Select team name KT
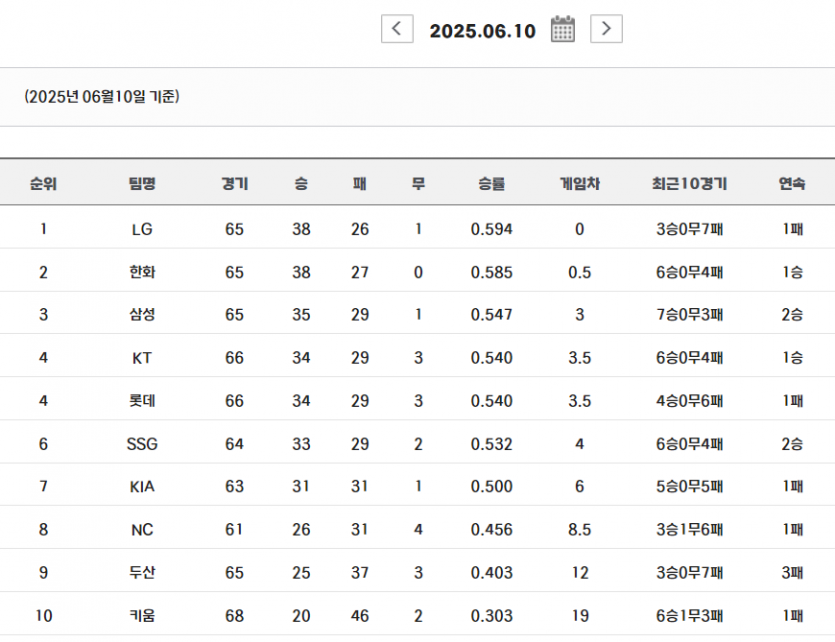The width and height of the screenshot is (835, 642). (x=142, y=358)
